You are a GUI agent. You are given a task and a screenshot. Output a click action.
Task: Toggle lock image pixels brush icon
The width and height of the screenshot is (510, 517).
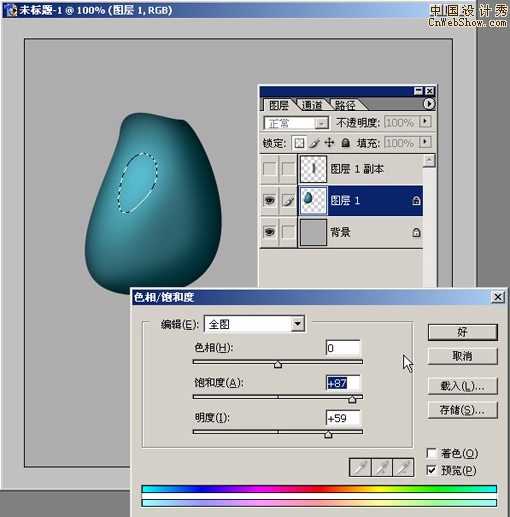314,143
